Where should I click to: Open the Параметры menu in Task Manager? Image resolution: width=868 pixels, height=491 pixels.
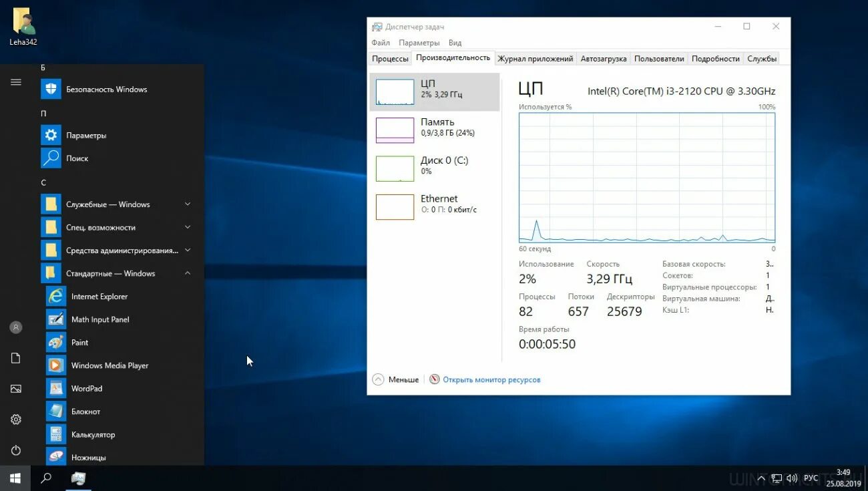[419, 43]
